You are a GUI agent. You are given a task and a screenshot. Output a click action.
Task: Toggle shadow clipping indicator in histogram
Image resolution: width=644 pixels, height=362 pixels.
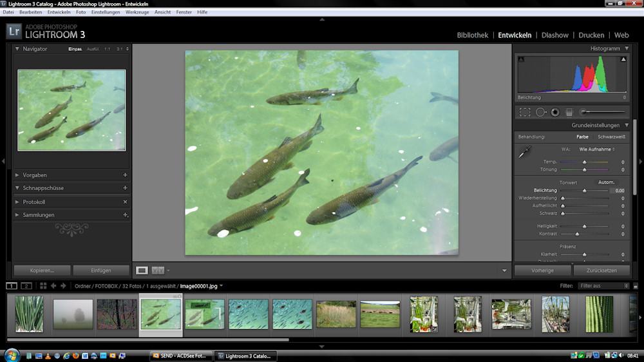pyautogui.click(x=522, y=60)
